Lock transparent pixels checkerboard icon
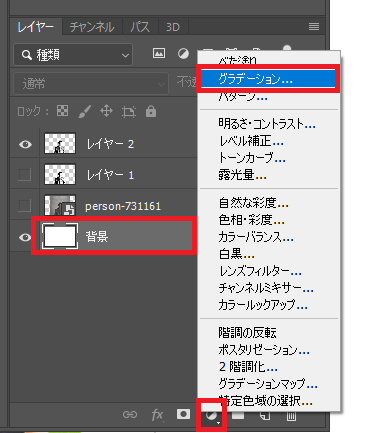Image resolution: width=369 pixels, height=433 pixels. pos(62,111)
